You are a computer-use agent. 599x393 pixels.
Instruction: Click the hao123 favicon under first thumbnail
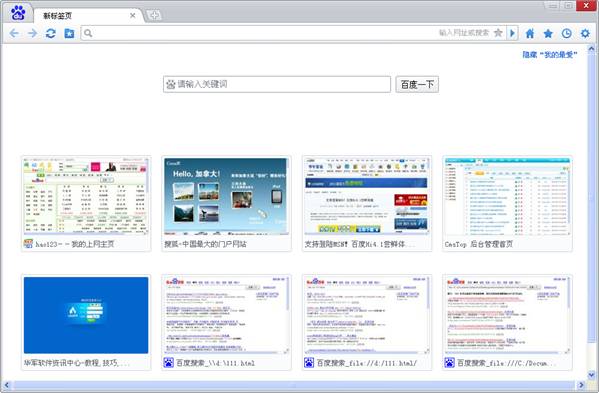[28, 244]
